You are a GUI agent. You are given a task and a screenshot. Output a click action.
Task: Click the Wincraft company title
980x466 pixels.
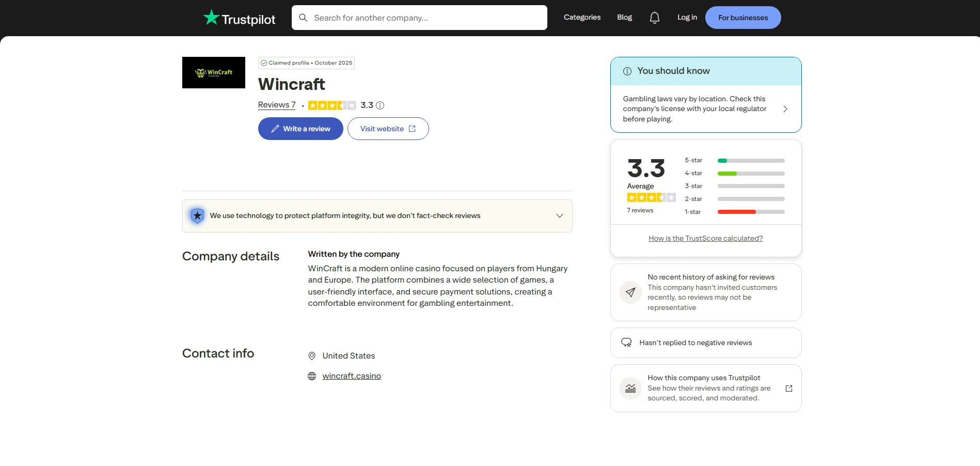click(x=292, y=84)
